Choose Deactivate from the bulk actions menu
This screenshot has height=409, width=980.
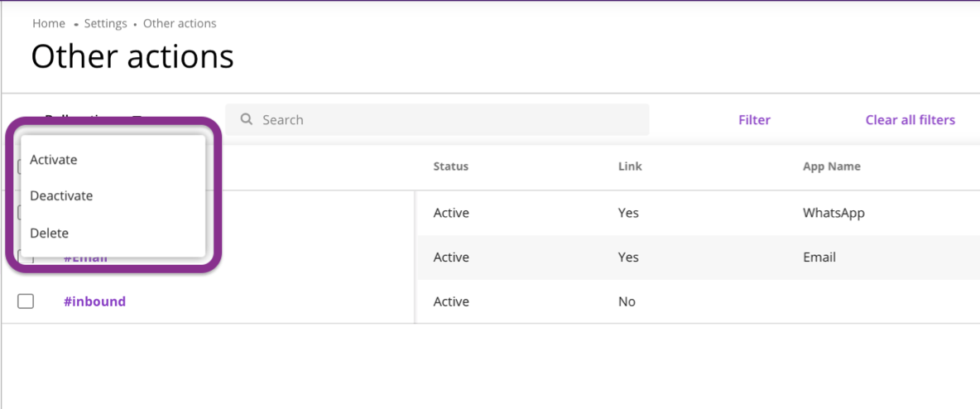[61, 196]
